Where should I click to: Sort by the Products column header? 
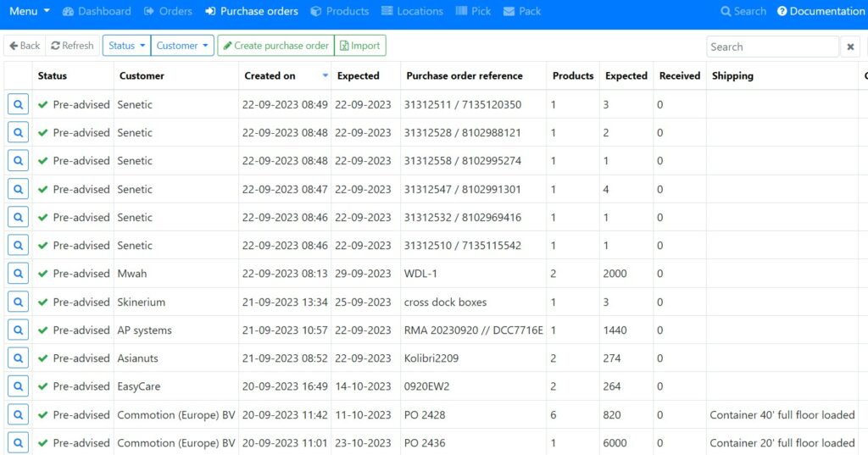point(573,76)
